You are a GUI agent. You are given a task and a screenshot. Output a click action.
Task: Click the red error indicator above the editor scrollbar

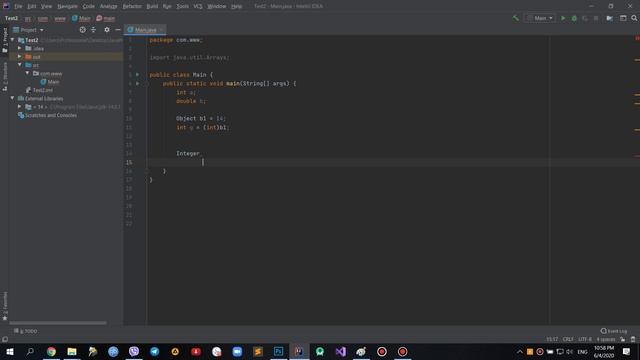point(637,38)
